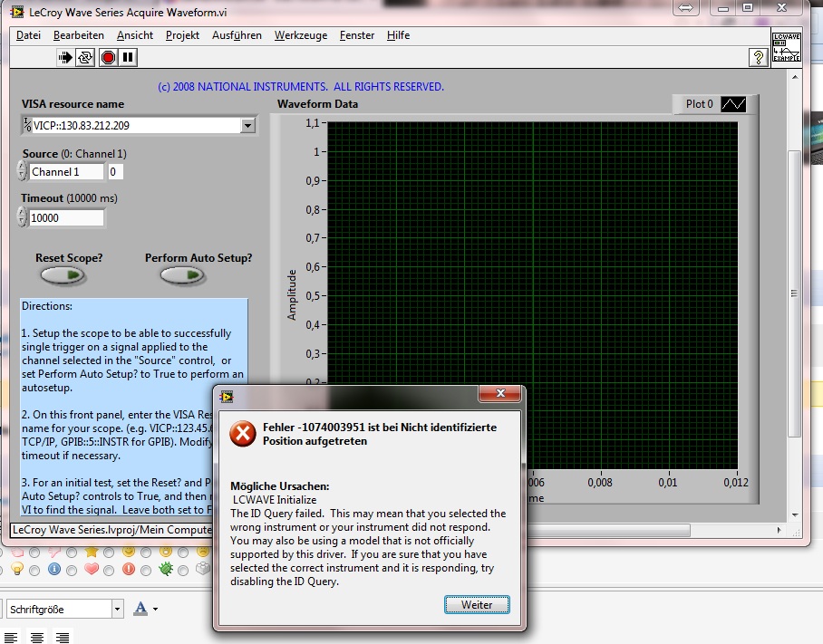Click the center-align text icon
823x644 pixels.
37,637
